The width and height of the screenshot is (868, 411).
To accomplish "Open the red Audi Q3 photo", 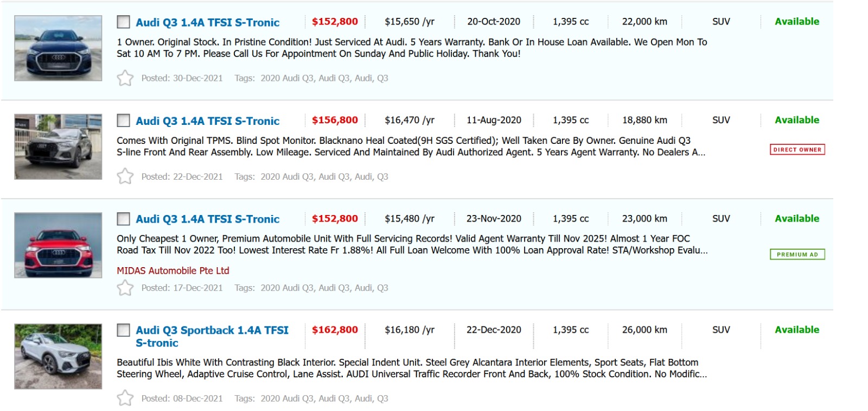I will click(x=58, y=245).
